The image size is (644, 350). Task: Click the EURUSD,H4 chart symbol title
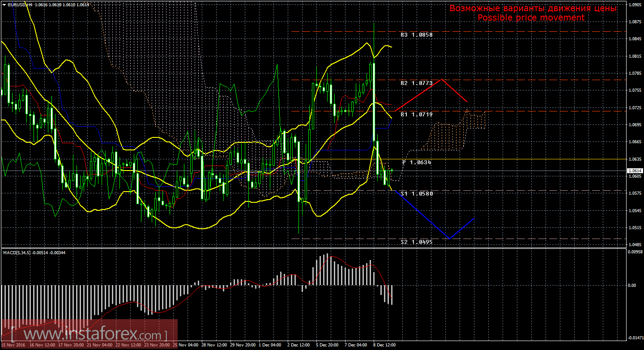pos(17,4)
